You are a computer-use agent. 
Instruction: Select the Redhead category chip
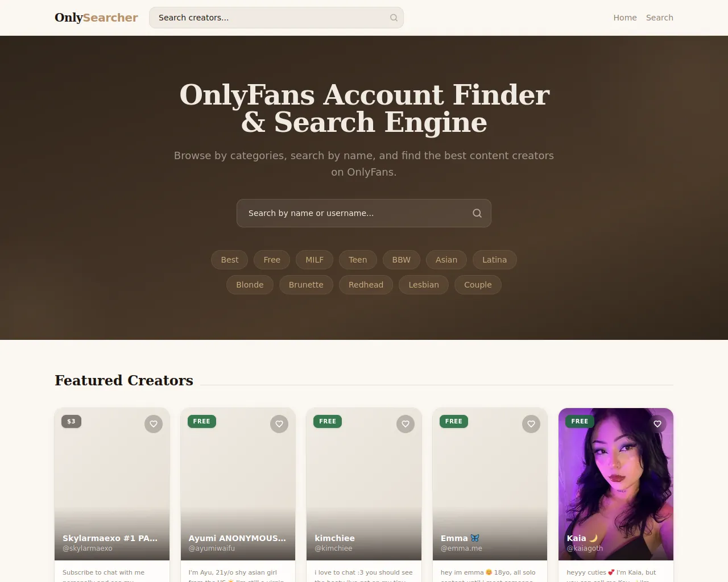(366, 285)
